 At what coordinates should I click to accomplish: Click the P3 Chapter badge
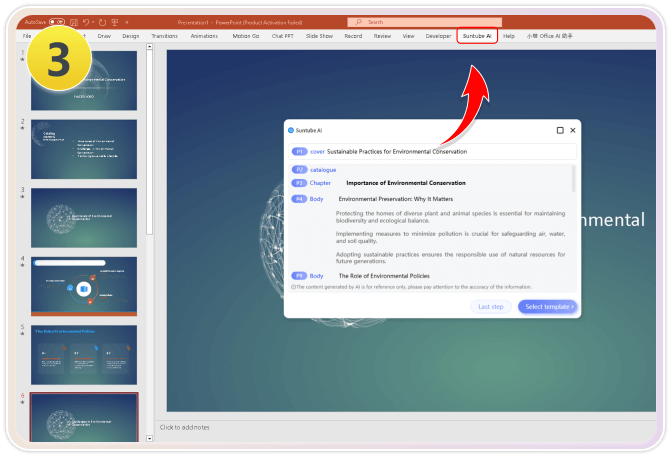[300, 183]
